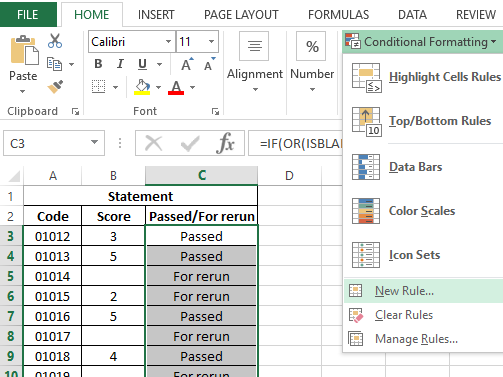Image resolution: width=503 pixels, height=377 pixels.
Task: Switch to the HOME tab
Action: [x=92, y=15]
